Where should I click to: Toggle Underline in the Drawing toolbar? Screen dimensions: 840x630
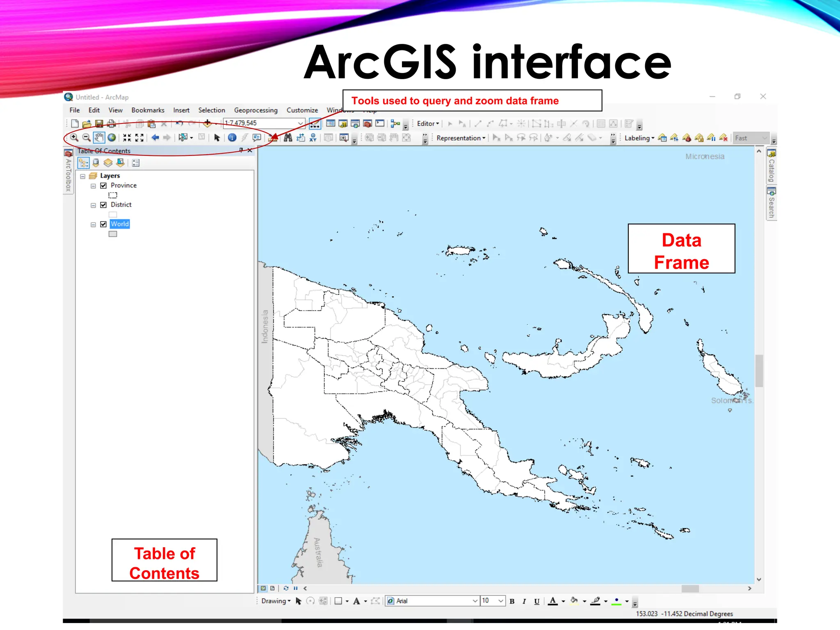pyautogui.click(x=537, y=601)
